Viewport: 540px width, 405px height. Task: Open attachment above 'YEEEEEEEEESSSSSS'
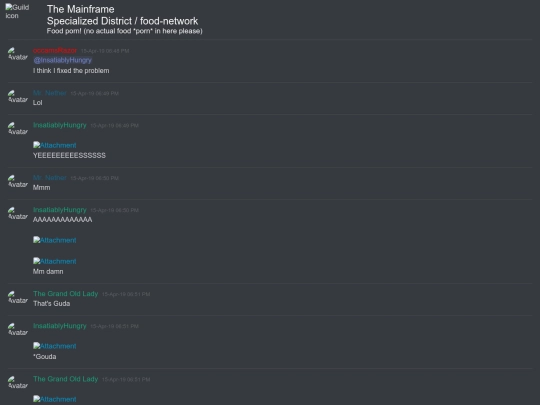[55, 145]
